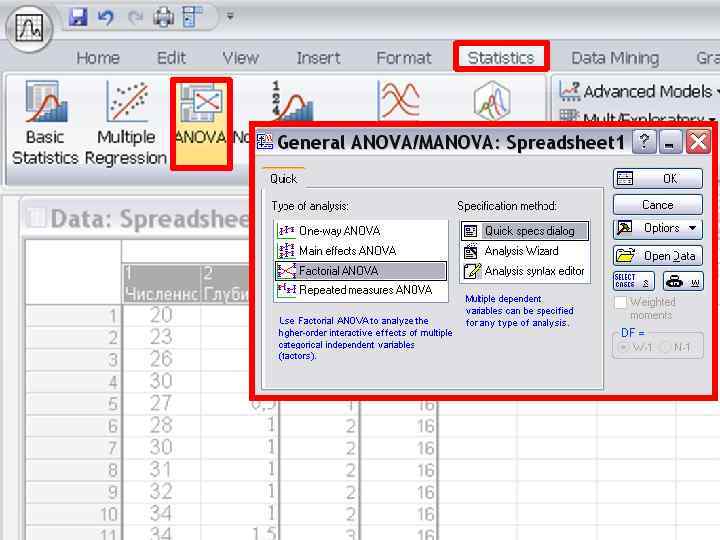
Task: Click the Statistica application orb button
Action: [29, 27]
